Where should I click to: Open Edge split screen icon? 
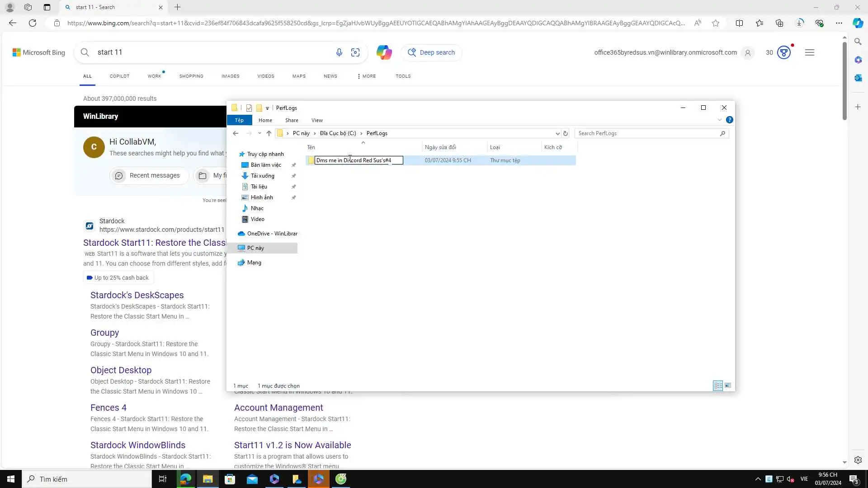point(739,23)
